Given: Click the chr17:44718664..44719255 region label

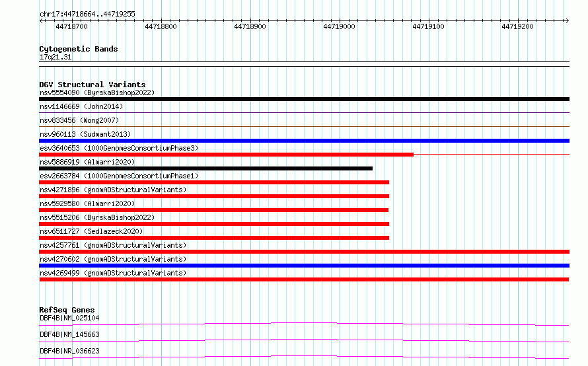Looking at the screenshot, I should (87, 14).
